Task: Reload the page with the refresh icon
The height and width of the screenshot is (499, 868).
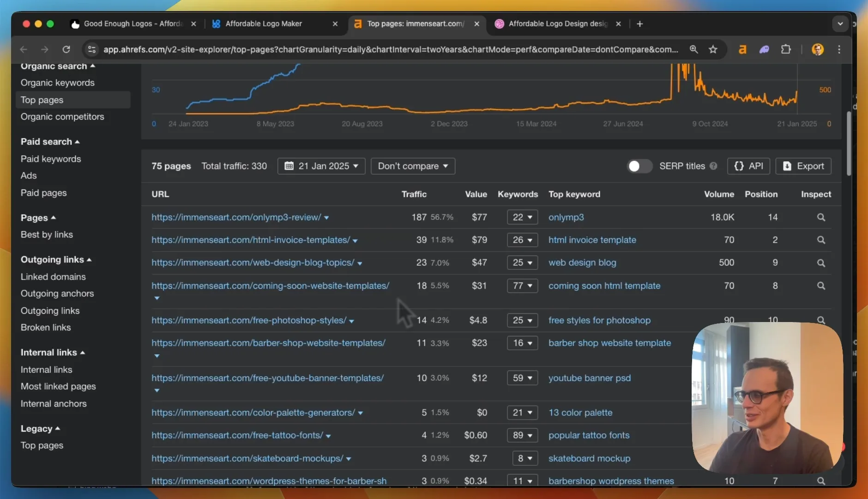Action: [x=66, y=49]
